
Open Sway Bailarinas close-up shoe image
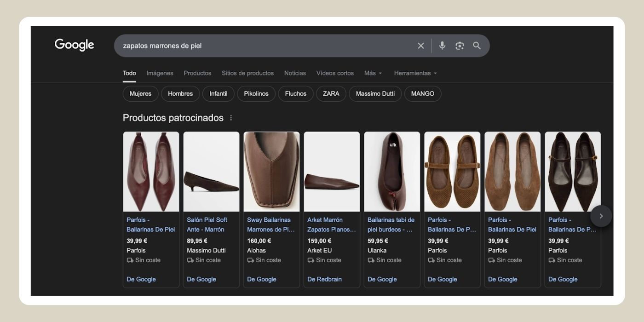271,172
